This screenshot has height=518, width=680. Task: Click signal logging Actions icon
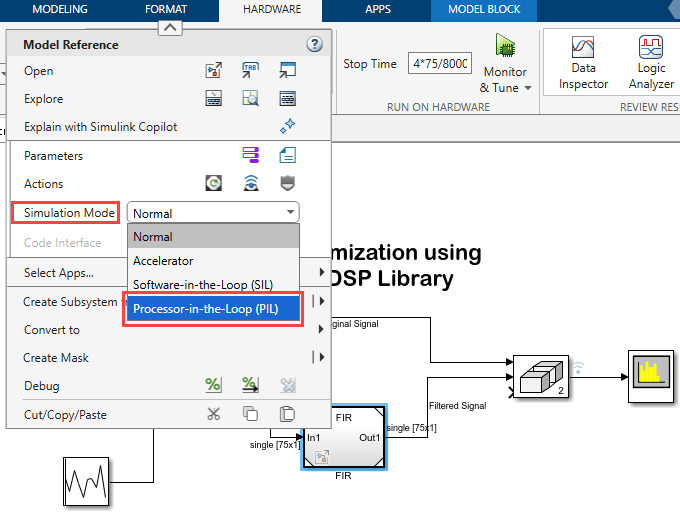[251, 183]
